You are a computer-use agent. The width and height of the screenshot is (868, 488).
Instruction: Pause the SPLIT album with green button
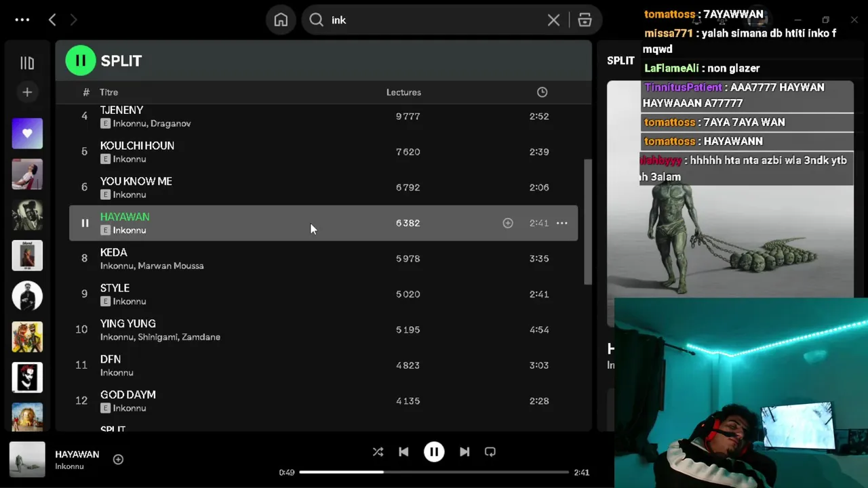tap(80, 60)
